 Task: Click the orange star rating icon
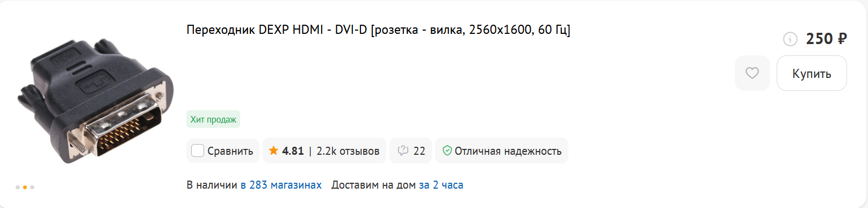(273, 150)
